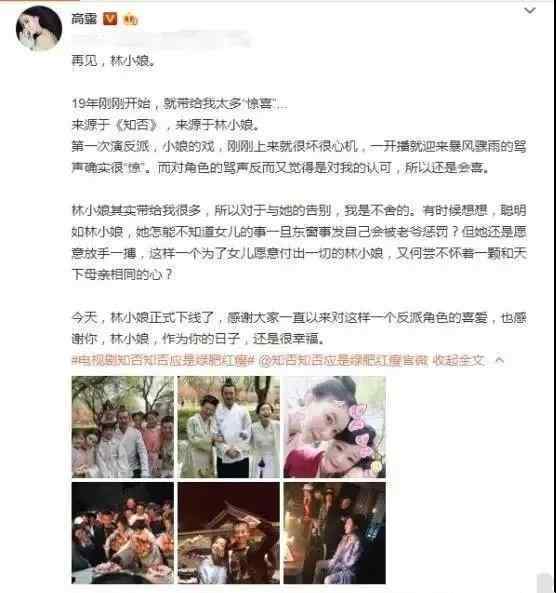The height and width of the screenshot is (593, 556).
Task: Open the dark photo of seated woman
Action: point(335,533)
